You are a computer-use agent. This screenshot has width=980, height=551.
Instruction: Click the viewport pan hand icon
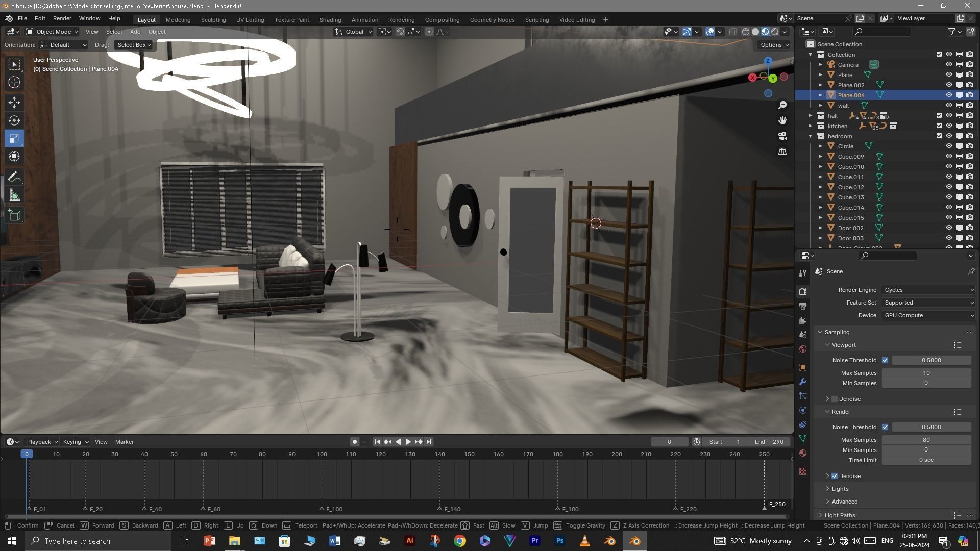point(782,120)
